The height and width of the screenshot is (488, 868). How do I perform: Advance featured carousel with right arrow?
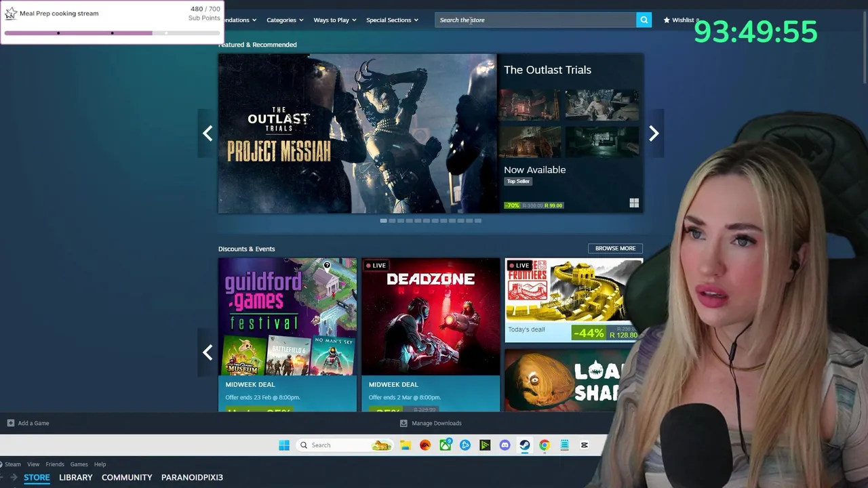(x=654, y=134)
